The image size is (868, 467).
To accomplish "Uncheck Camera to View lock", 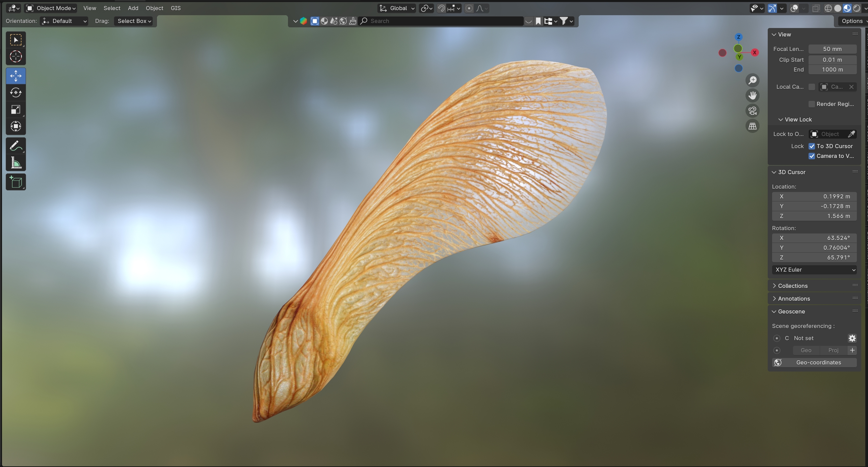I will tap(812, 156).
